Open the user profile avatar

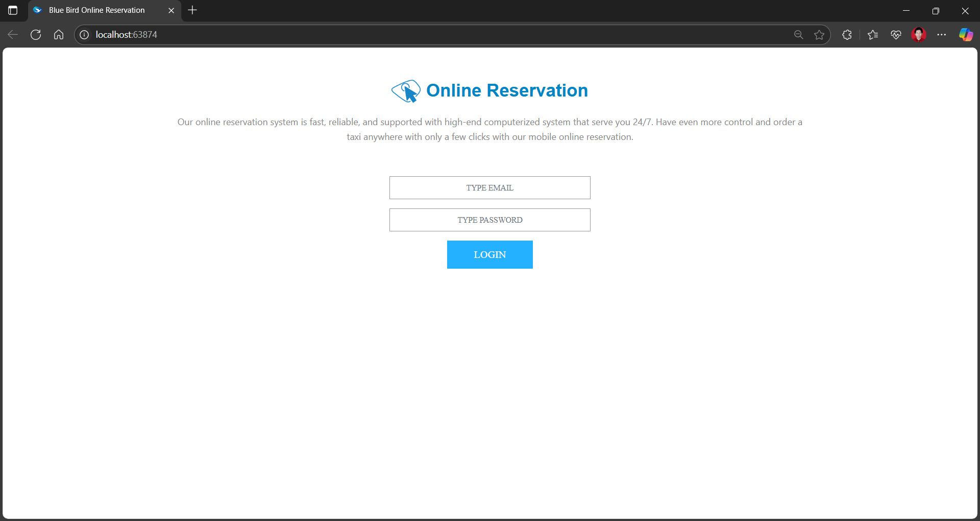[x=919, y=35]
